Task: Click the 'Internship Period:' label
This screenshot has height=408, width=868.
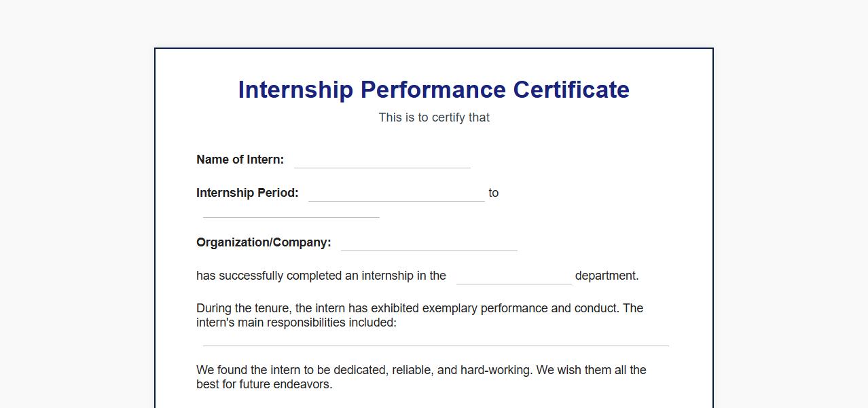Action: pyautogui.click(x=247, y=193)
